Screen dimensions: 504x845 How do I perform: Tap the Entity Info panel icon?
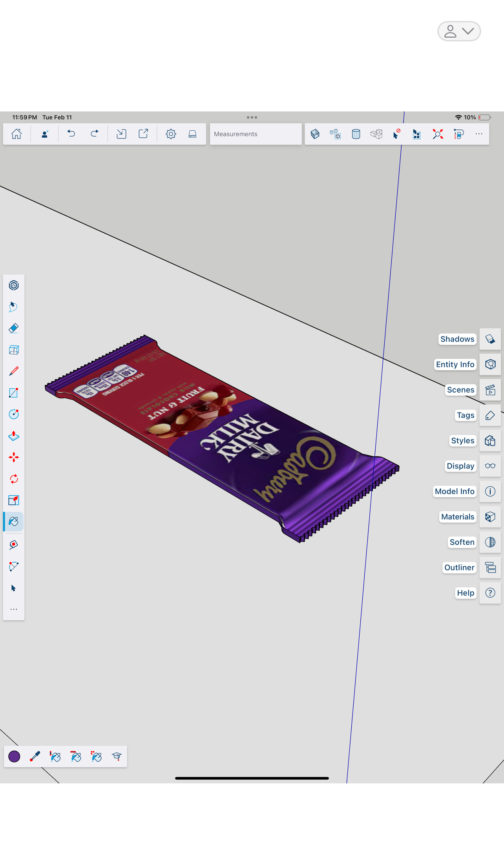[x=490, y=365]
